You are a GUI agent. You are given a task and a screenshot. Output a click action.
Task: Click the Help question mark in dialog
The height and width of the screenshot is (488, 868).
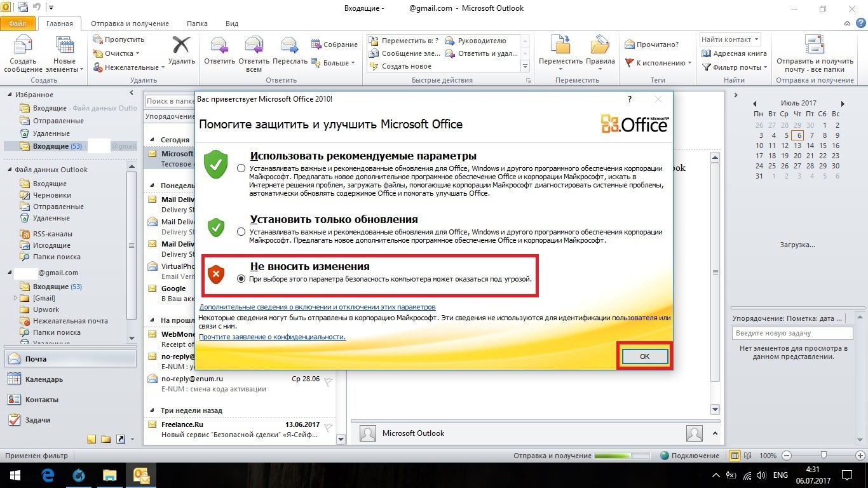pyautogui.click(x=630, y=99)
